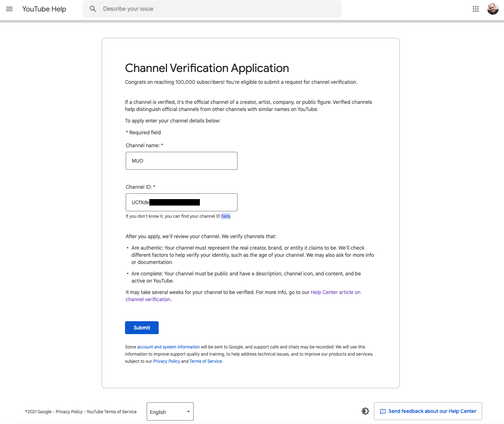Viewport: 504px width, 424px height.
Task: Click the YouTube Help title
Action: coord(44,9)
